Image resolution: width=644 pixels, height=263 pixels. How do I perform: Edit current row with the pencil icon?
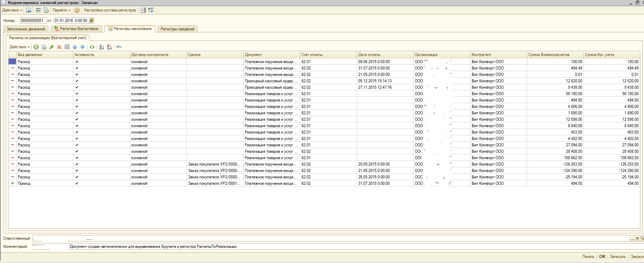point(52,47)
